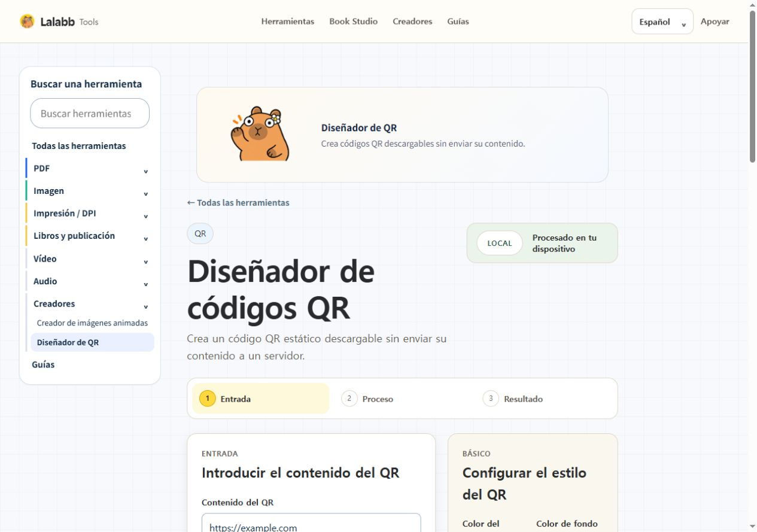Viewport: 757px width, 532px height.
Task: Click the Configurar el estilo del QR heading
Action: point(524,484)
